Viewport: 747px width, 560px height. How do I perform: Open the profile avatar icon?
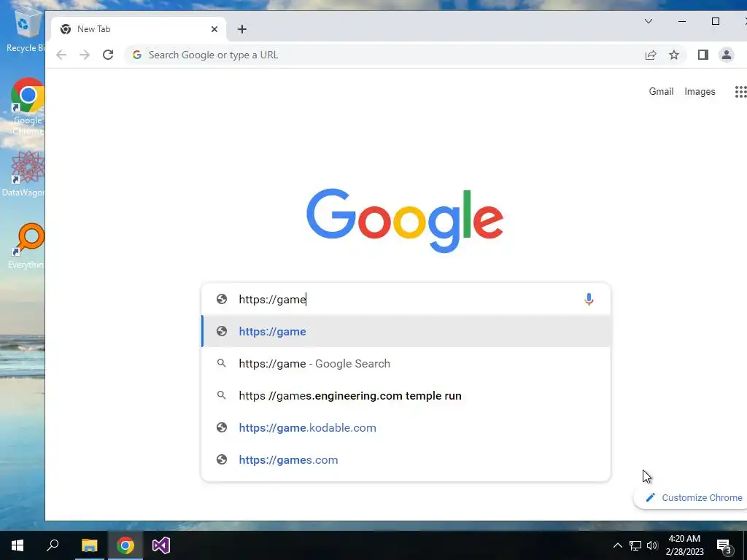coord(727,55)
